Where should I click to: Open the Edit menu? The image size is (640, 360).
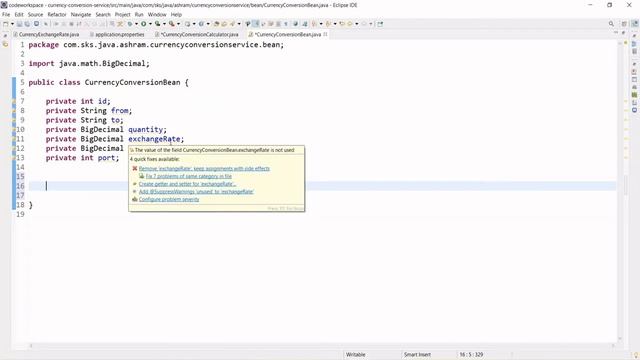coord(19,14)
